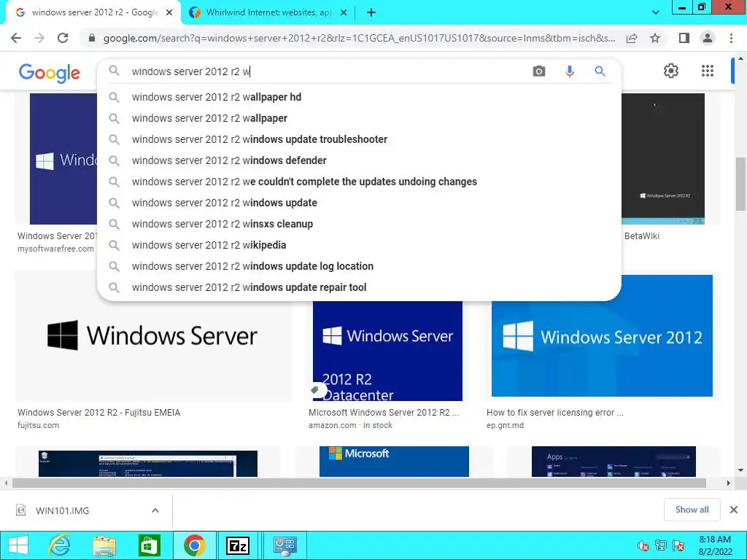
Task: Close the downloads bar
Action: (x=734, y=510)
